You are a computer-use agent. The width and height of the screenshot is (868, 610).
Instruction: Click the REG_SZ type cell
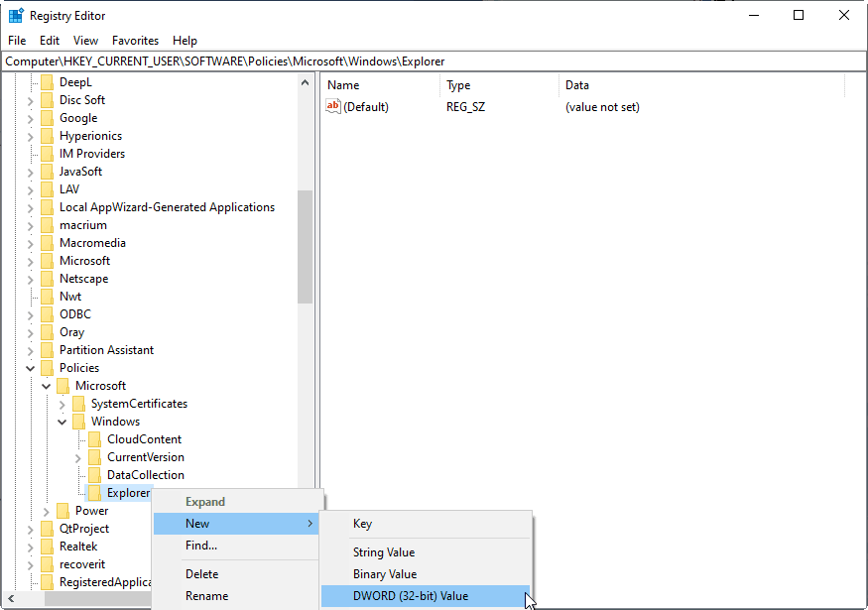[x=465, y=107]
